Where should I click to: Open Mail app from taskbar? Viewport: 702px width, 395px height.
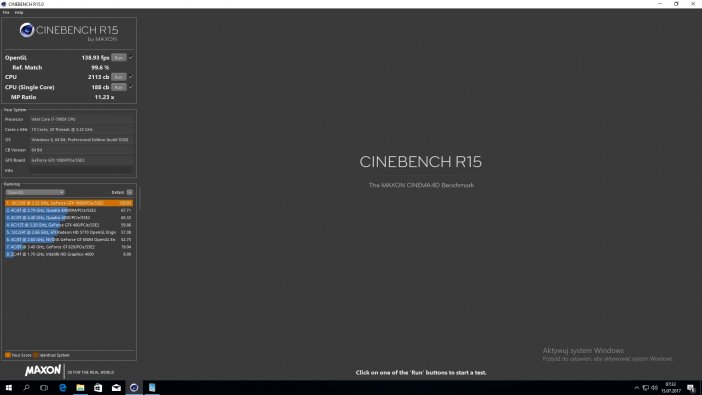click(116, 388)
